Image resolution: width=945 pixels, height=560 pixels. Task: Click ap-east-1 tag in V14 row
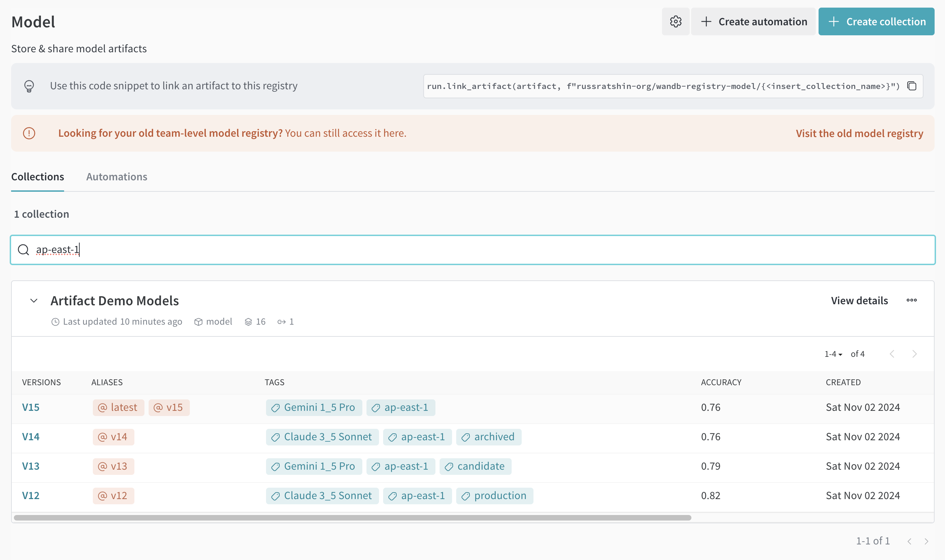point(417,437)
